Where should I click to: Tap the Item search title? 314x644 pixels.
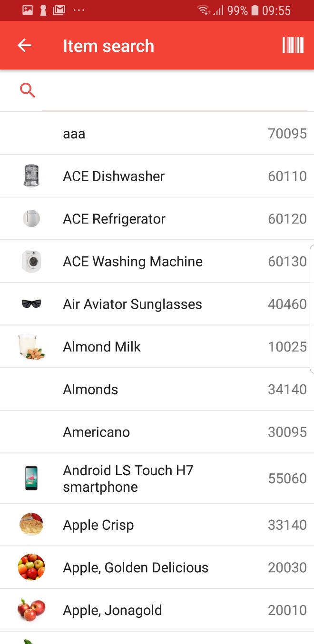point(108,46)
